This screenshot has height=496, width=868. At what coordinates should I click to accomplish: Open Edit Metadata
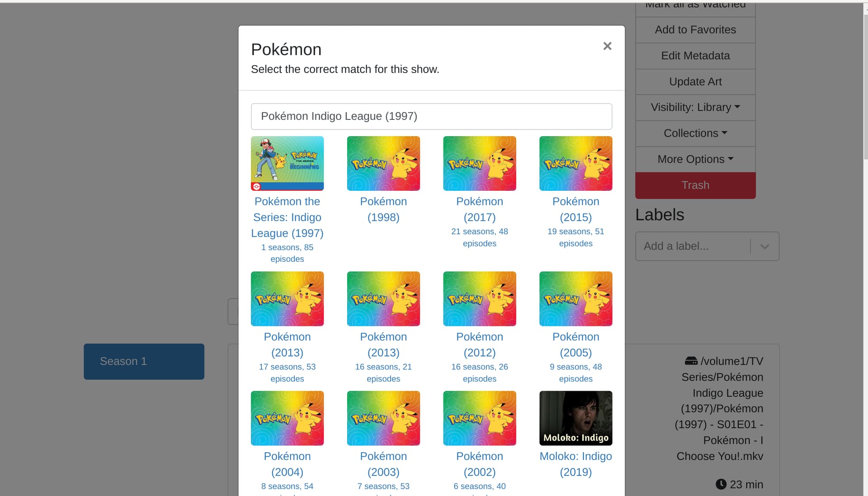click(695, 56)
